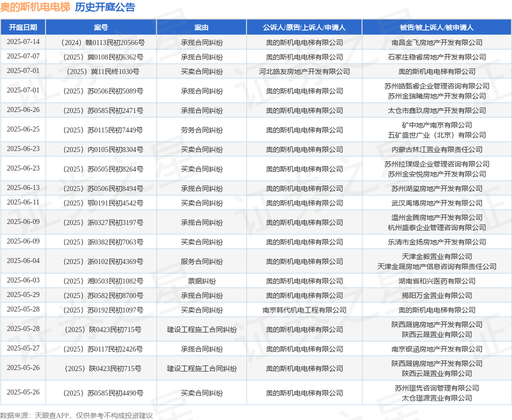Select the date cell 2025-06-04
The height and width of the screenshot is (420, 512).
[x=23, y=260]
